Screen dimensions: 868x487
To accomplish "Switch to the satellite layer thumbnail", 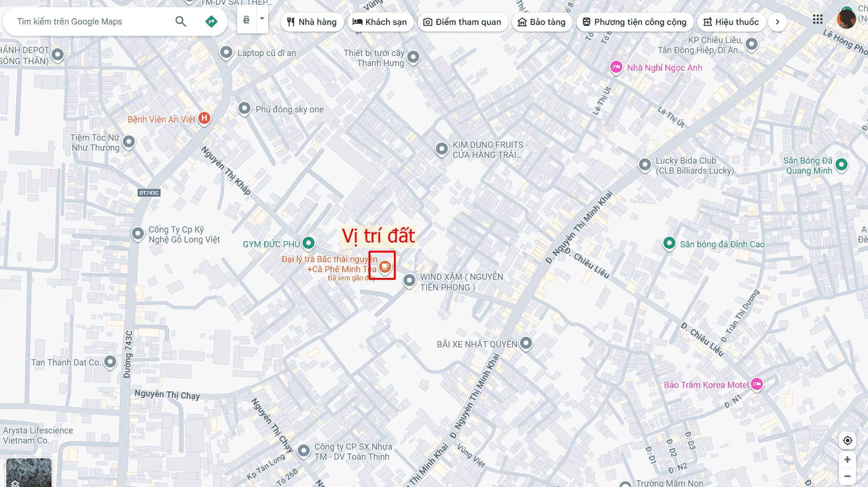I will click(x=29, y=473).
